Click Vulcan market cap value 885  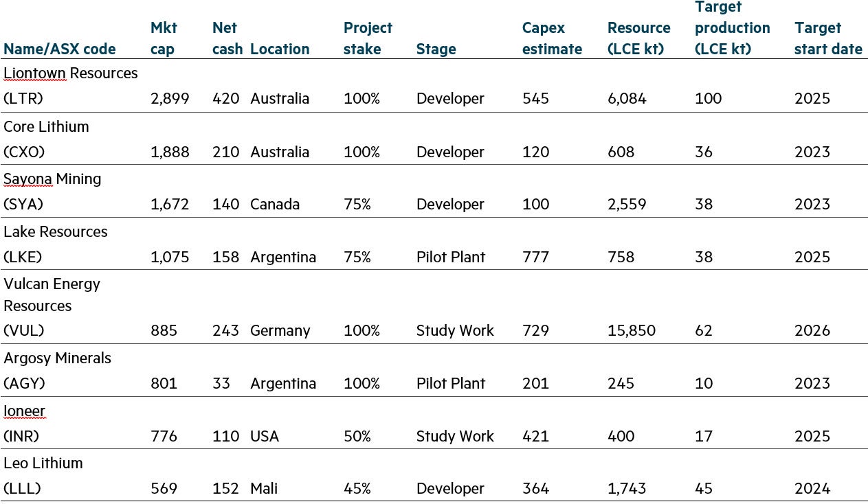164,330
